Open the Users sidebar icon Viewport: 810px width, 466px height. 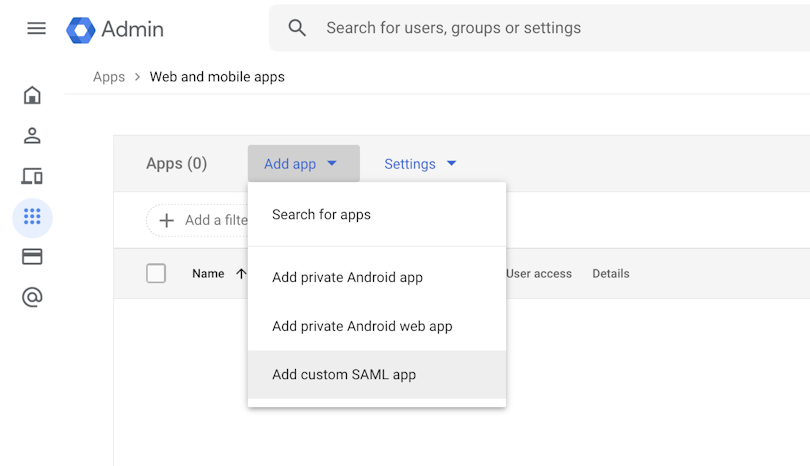[32, 135]
